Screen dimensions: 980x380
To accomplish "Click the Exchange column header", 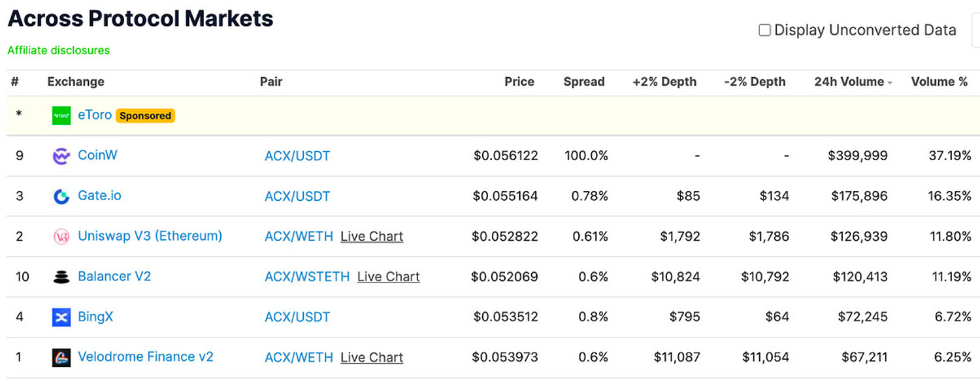I will click(76, 82).
